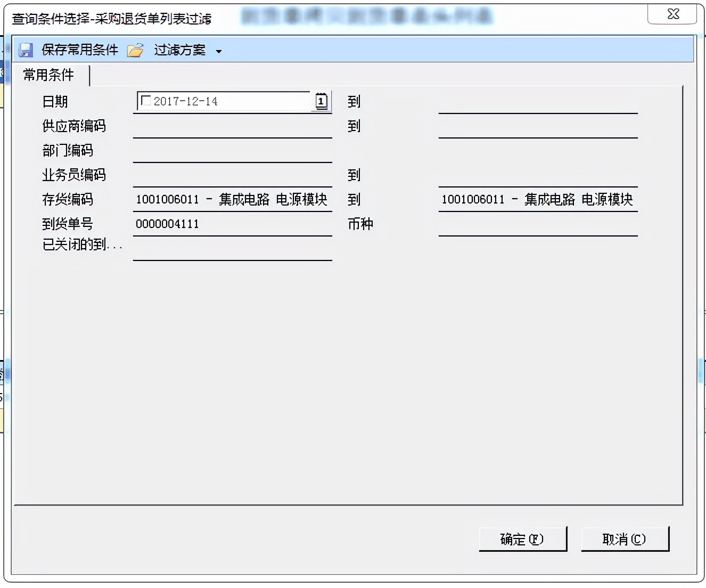Click the 币种 input field

click(x=538, y=224)
